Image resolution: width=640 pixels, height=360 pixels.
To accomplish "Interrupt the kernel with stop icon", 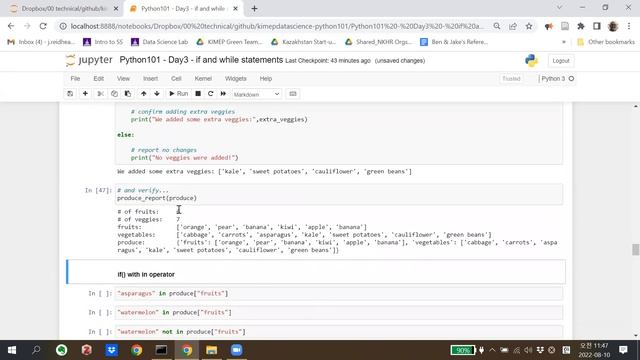I will pyautogui.click(x=198, y=94).
